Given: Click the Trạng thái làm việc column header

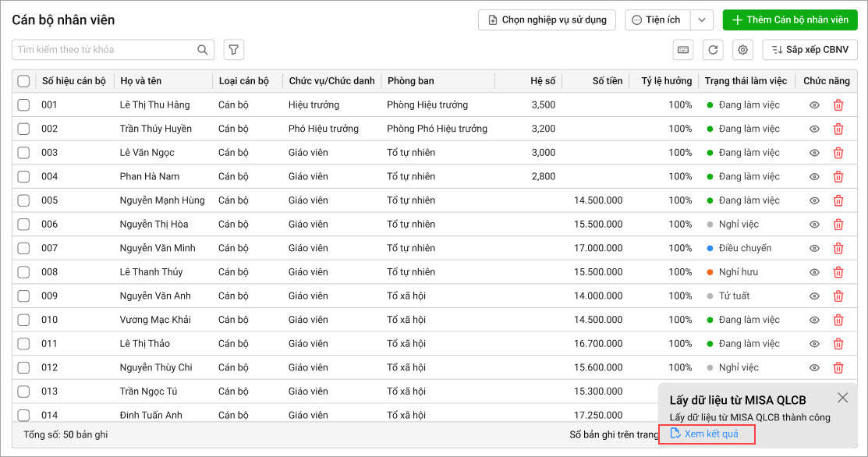Looking at the screenshot, I should pos(746,81).
